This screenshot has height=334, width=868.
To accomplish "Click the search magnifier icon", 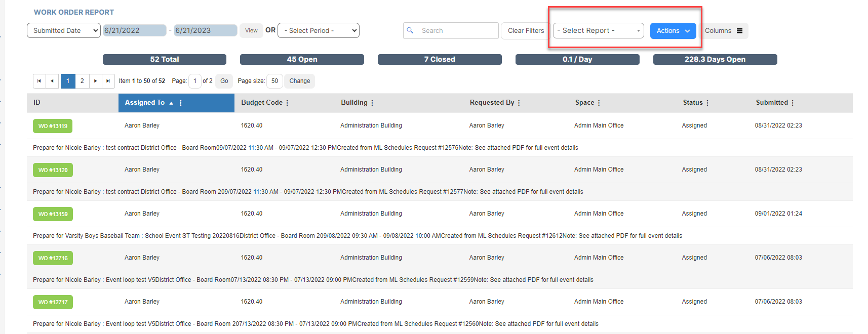I will (410, 30).
